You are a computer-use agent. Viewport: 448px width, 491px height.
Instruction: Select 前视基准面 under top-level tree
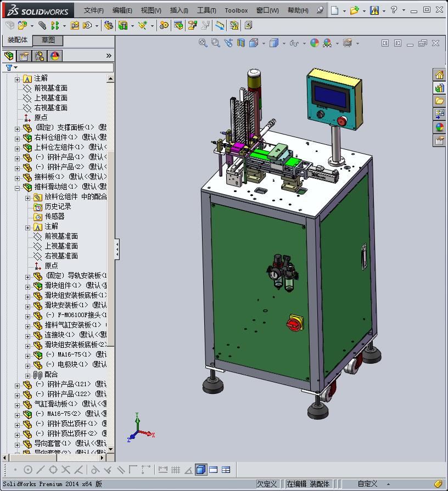click(51, 88)
